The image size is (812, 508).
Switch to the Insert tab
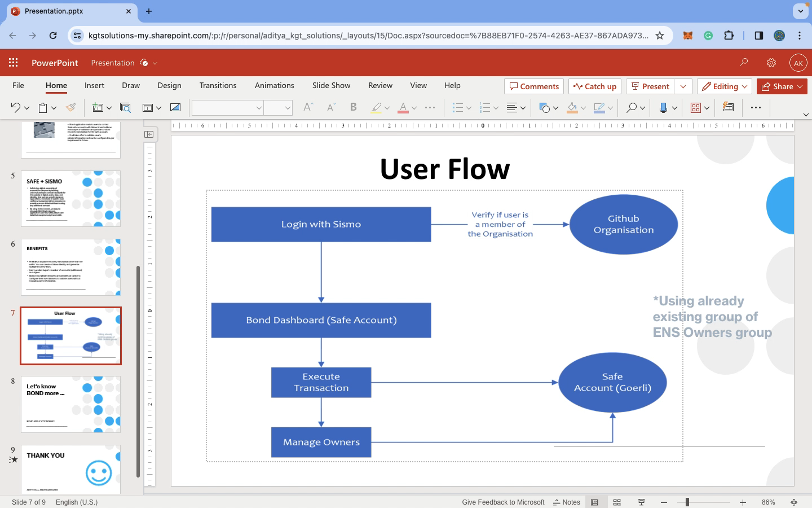pos(94,85)
